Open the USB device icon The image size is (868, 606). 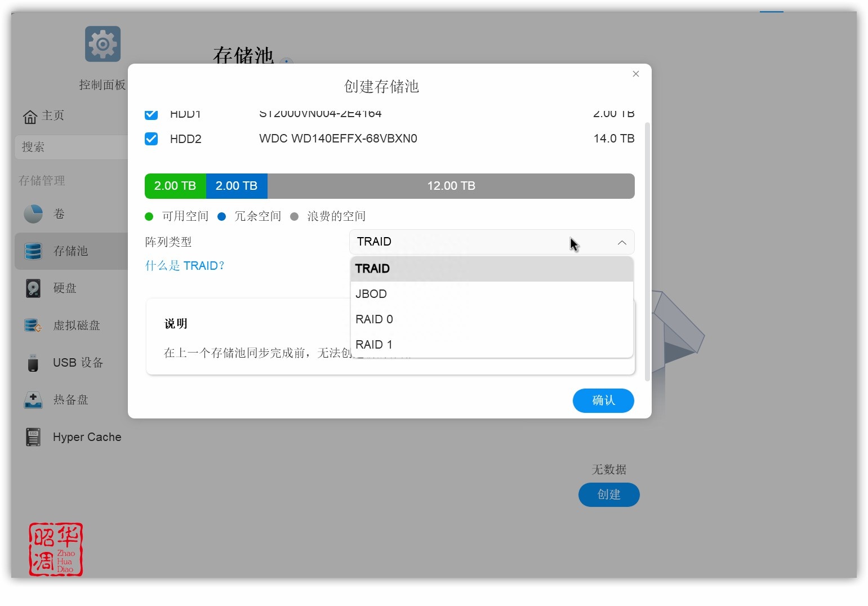tap(33, 363)
